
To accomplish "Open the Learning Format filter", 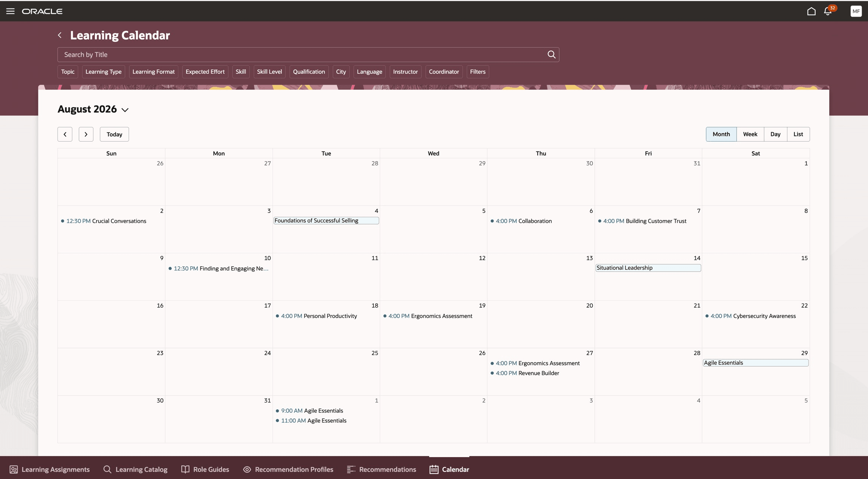I will pyautogui.click(x=153, y=72).
